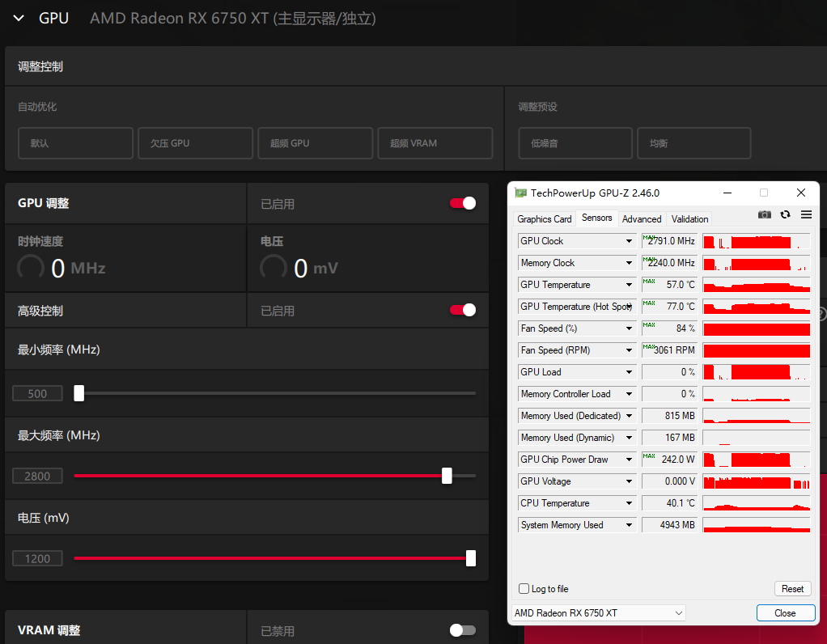Click the System Memory Used 4943 MB value
This screenshot has width=827, height=644.
pyautogui.click(x=670, y=525)
